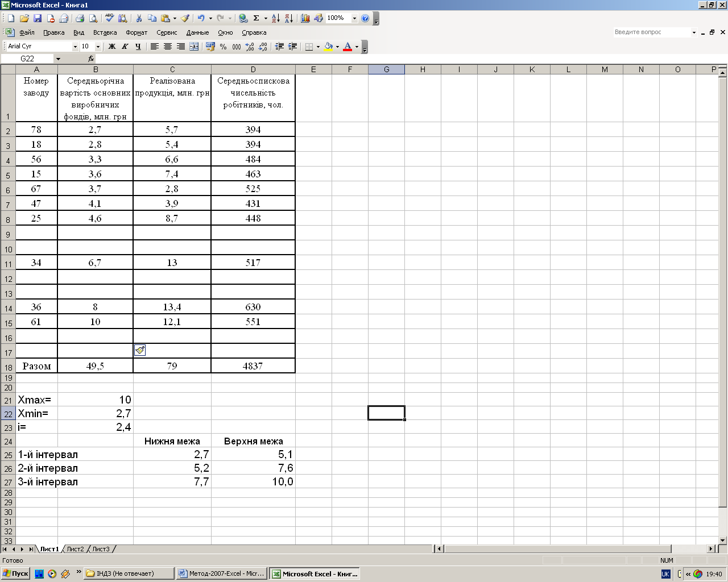Switch to the Метод-2007-Excel taskbar window
This screenshot has height=582, width=728.
coord(221,573)
